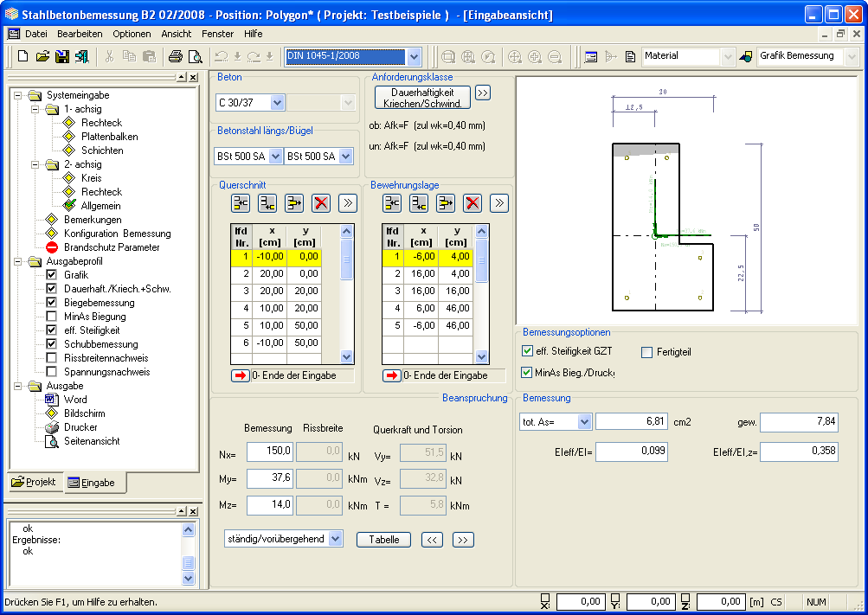This screenshot has height=615, width=868.
Task: Open Word output in tree
Action: 75,400
